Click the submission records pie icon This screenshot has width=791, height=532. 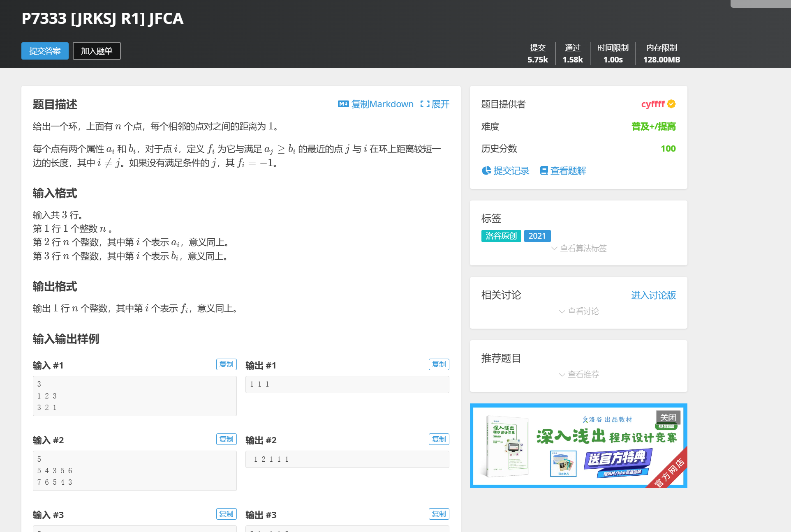(x=486, y=170)
